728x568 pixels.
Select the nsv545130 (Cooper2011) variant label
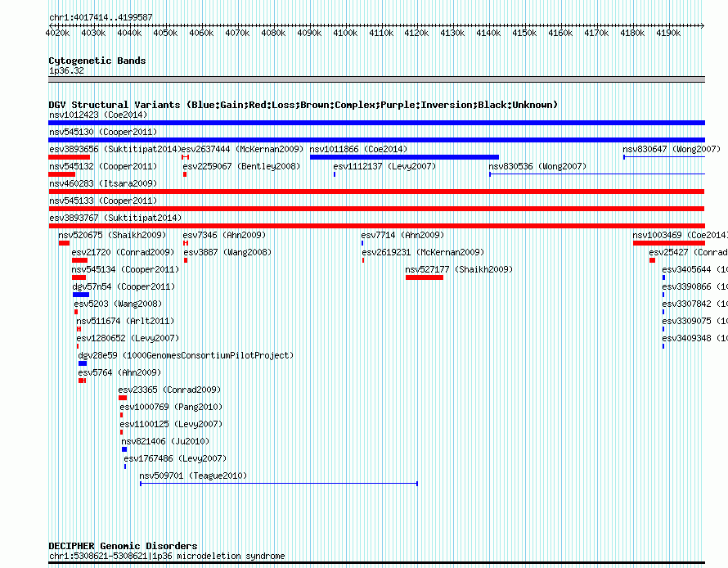pyautogui.click(x=103, y=132)
